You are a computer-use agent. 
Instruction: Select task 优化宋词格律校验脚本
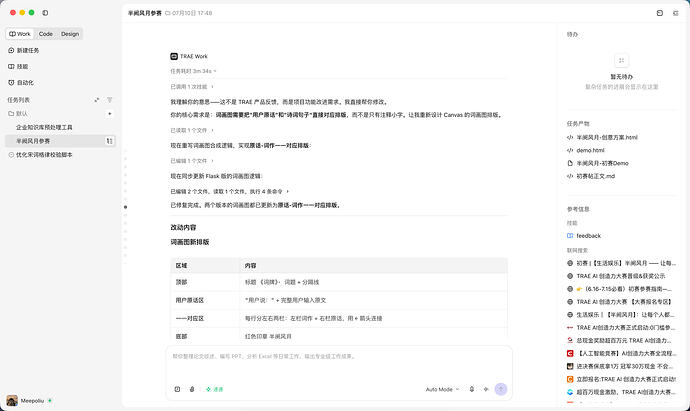pyautogui.click(x=44, y=155)
